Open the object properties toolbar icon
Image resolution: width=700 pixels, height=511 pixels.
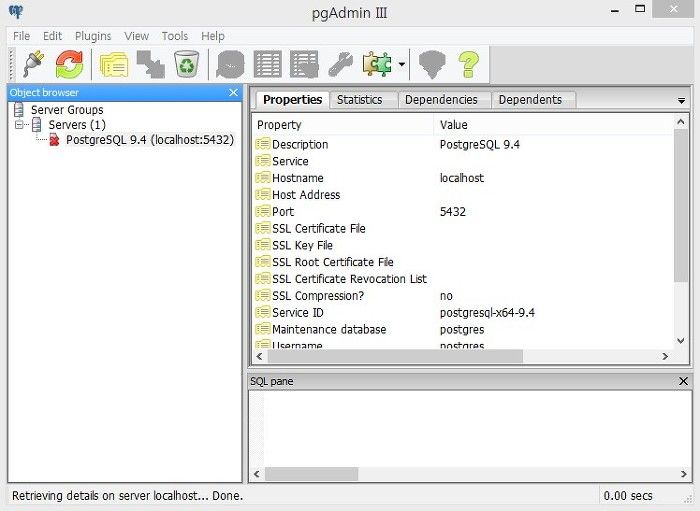pyautogui.click(x=114, y=64)
